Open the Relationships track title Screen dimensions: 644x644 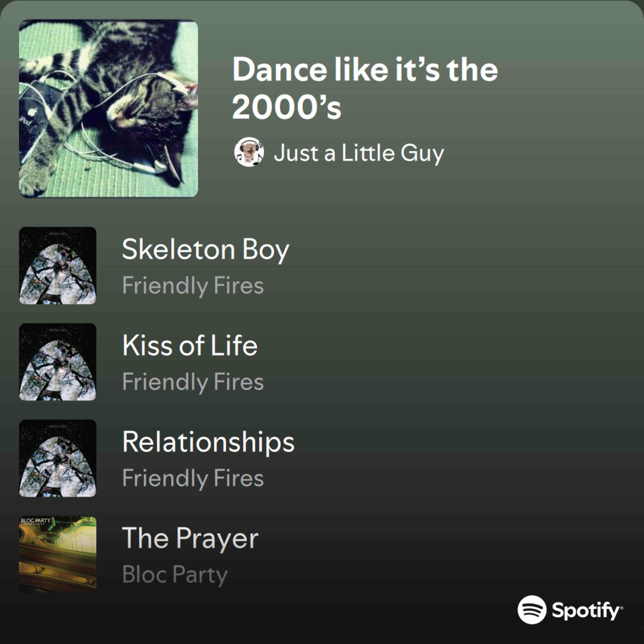click(x=208, y=442)
